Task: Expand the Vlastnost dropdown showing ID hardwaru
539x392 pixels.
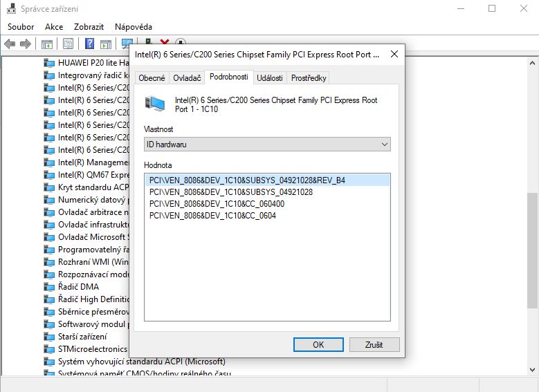Action: point(267,144)
